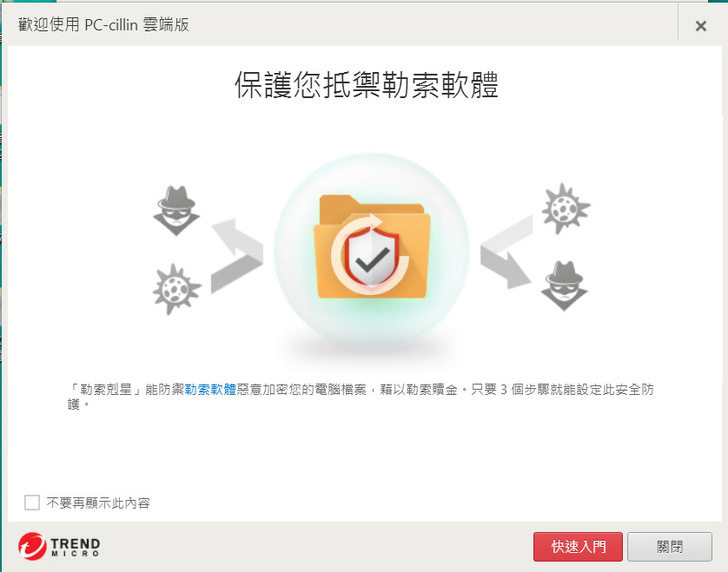Image resolution: width=728 pixels, height=572 pixels.
Task: Click the 保護您抵禦勒索軟體 heading
Action: 367,85
